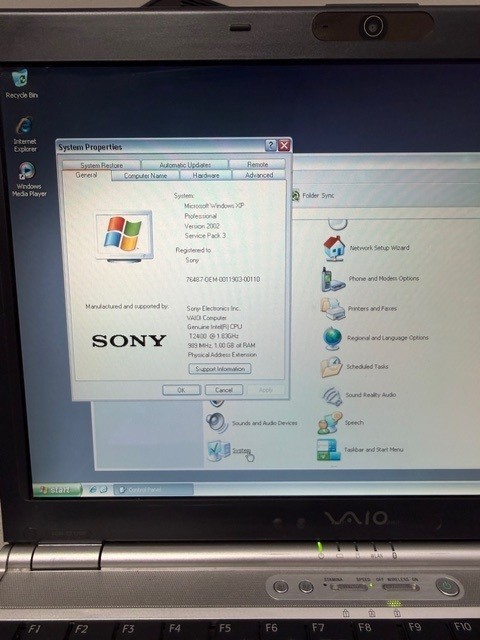Launch Internet Explorer from Quick Launch
Image resolution: width=480 pixels, height=640 pixels.
click(93, 489)
